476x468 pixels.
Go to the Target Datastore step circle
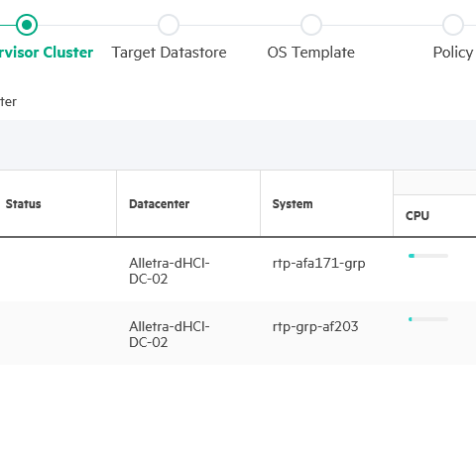169,25
